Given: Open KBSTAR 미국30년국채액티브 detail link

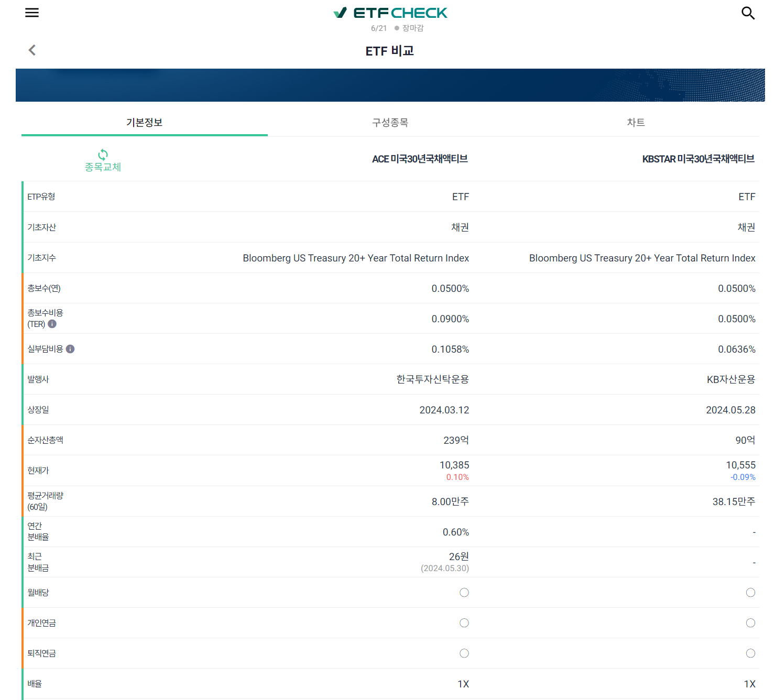Looking at the screenshot, I should [x=697, y=159].
